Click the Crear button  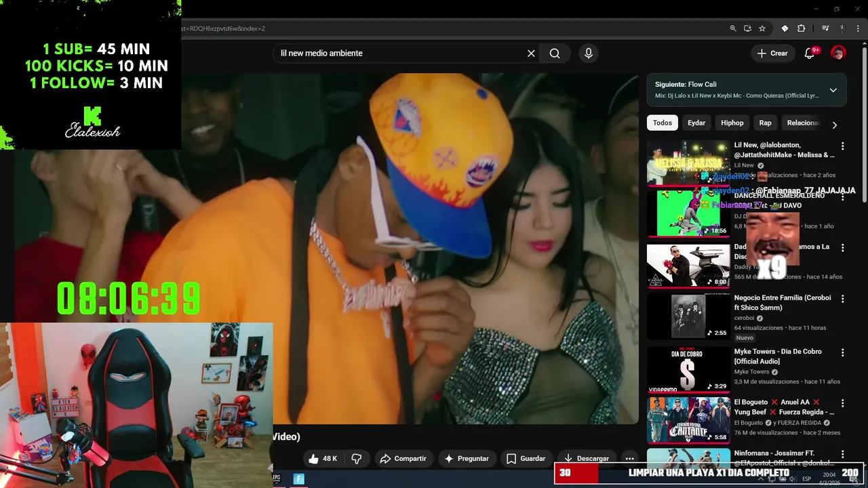click(x=772, y=54)
